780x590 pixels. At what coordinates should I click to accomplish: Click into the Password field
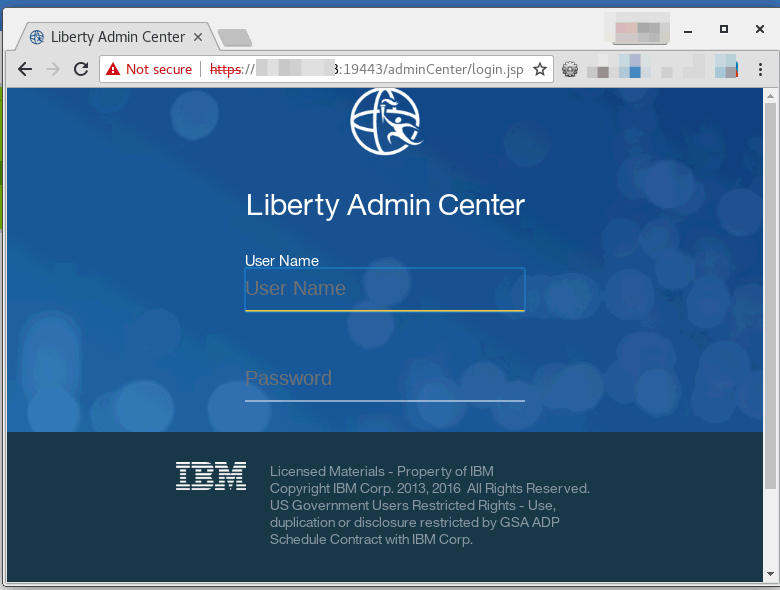click(x=384, y=379)
